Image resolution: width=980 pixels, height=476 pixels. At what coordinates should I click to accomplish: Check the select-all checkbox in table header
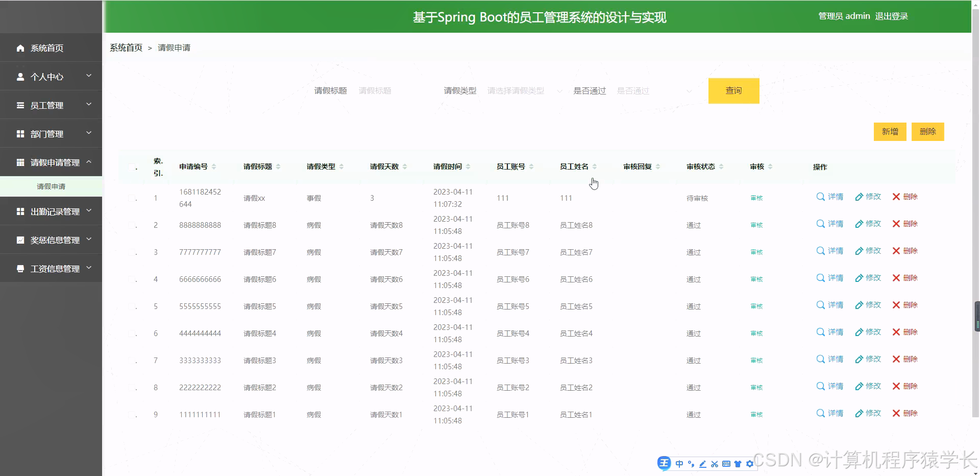(x=132, y=166)
